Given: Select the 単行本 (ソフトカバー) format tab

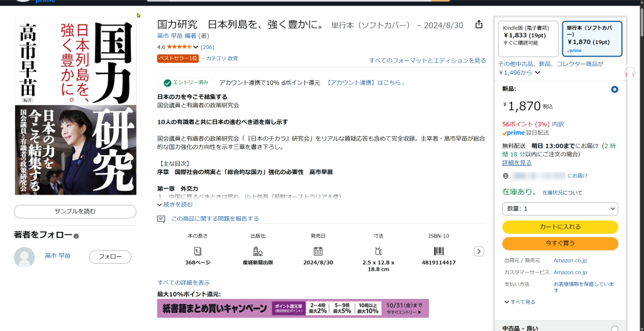Looking at the screenshot, I should click(592, 39).
